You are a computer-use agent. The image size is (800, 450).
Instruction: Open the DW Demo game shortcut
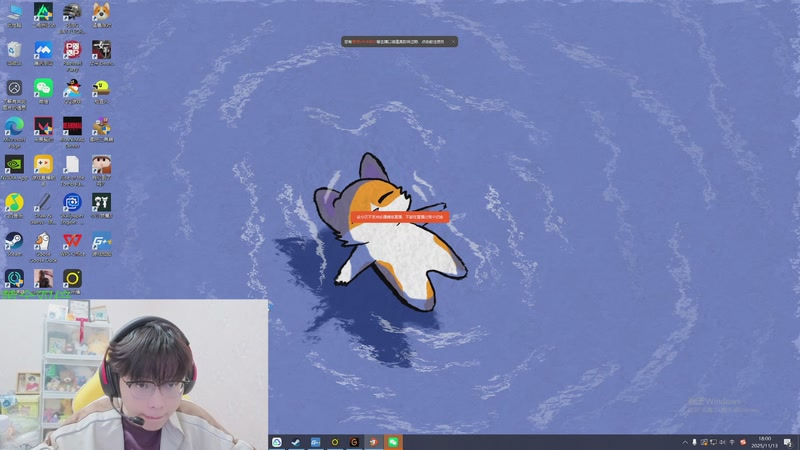[x=101, y=53]
